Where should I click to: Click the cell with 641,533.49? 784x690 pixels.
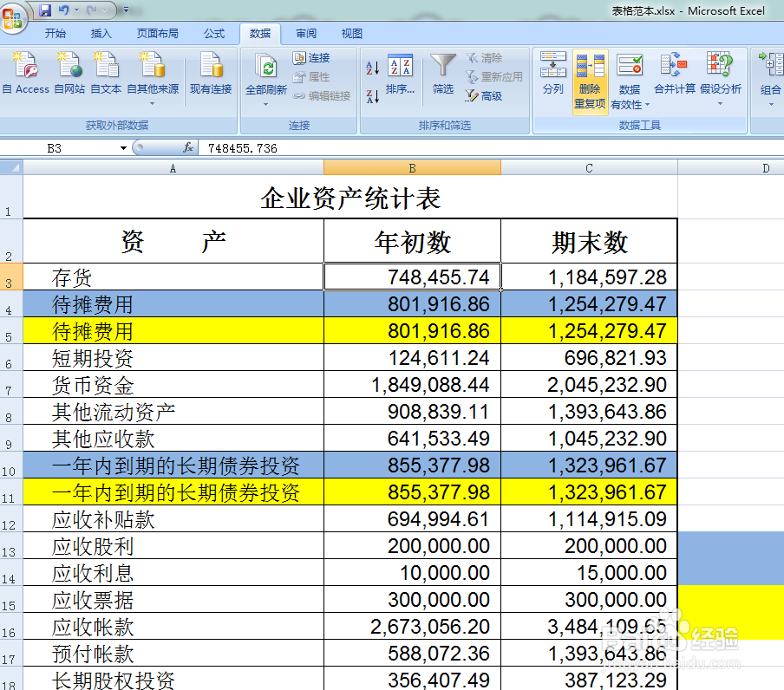pos(413,439)
